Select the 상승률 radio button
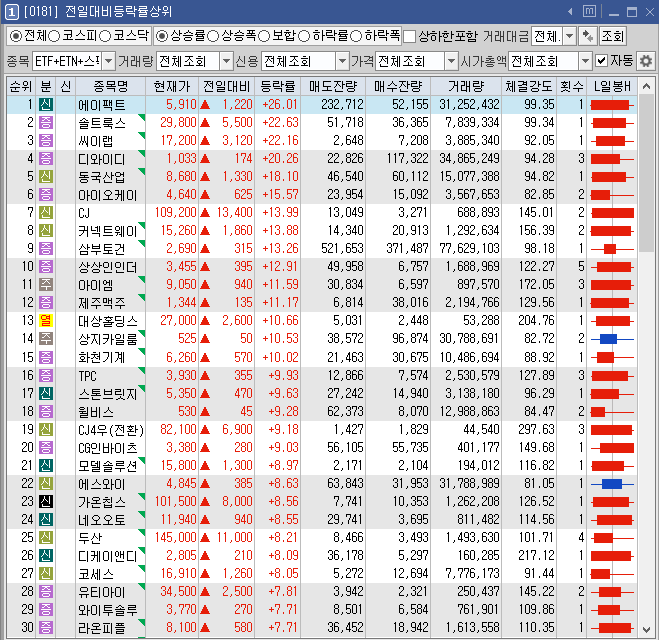The height and width of the screenshot is (640, 659). click(x=161, y=36)
